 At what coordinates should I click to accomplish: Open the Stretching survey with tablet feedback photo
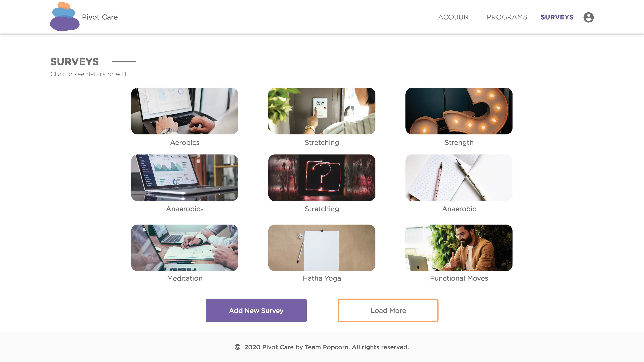pyautogui.click(x=321, y=111)
